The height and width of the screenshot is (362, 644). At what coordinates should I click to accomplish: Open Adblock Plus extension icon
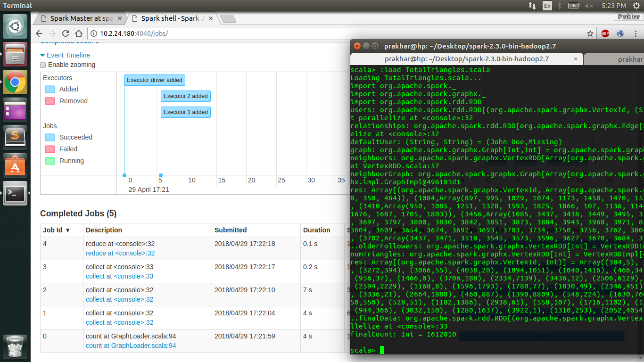(x=605, y=33)
